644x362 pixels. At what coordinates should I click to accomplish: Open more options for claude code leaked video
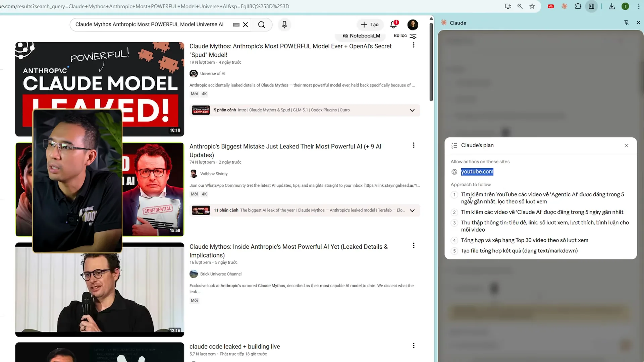414,346
